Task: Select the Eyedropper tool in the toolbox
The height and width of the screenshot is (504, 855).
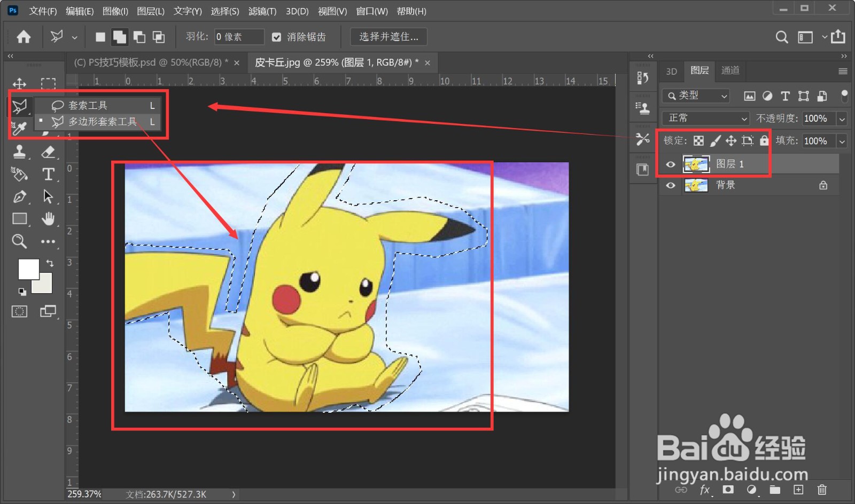Action: coord(20,128)
